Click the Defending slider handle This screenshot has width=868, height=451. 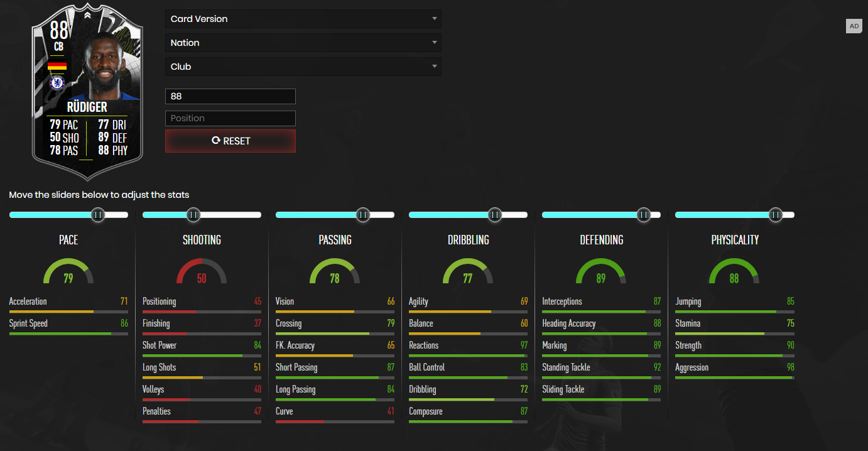[x=643, y=215]
